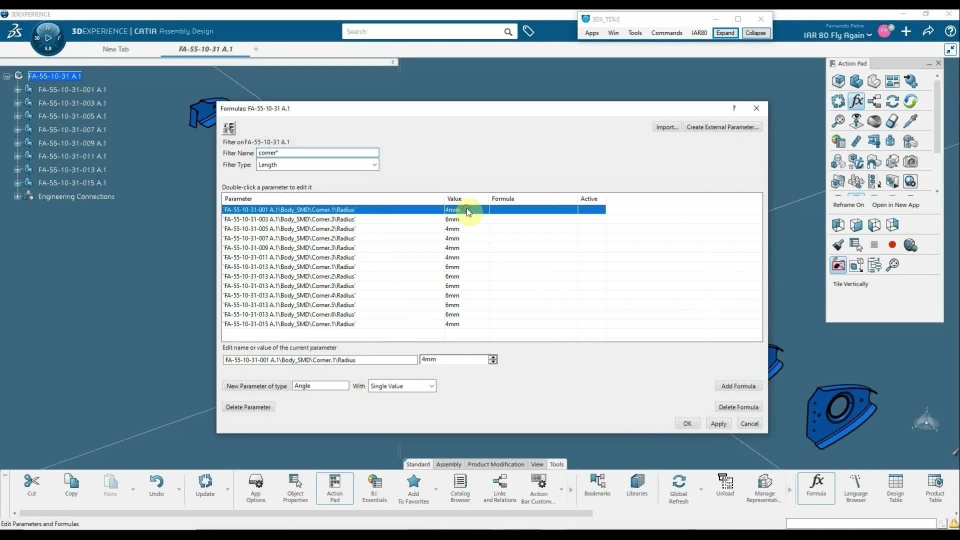Click Delete Formula button
This screenshot has height=540, width=960.
pyautogui.click(x=738, y=407)
